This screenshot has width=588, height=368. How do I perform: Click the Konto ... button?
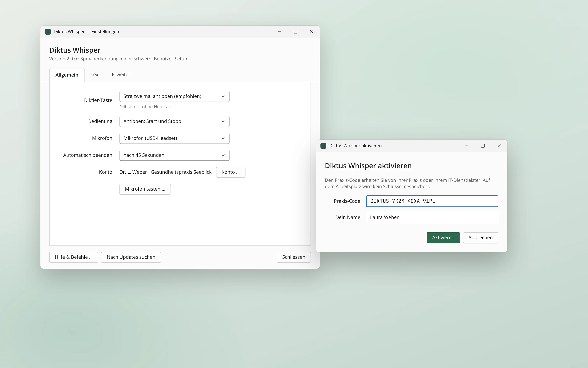(x=231, y=172)
